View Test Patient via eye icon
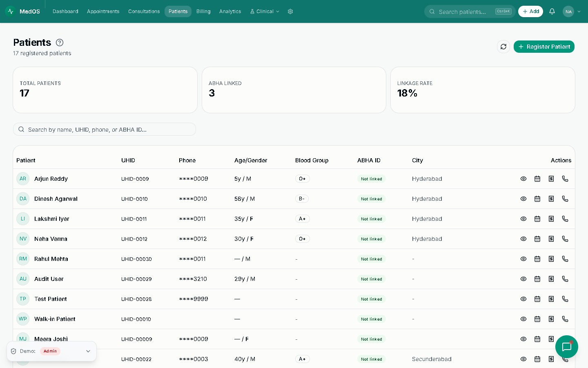Image resolution: width=588 pixels, height=368 pixels. [x=523, y=299]
